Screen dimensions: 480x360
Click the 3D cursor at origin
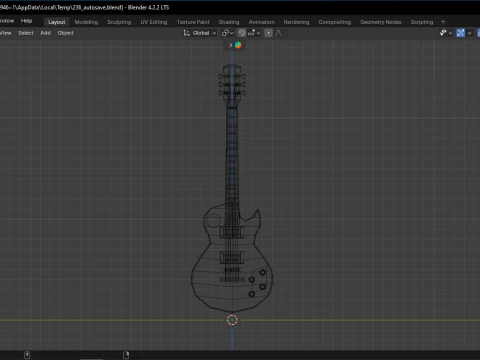coord(232,320)
